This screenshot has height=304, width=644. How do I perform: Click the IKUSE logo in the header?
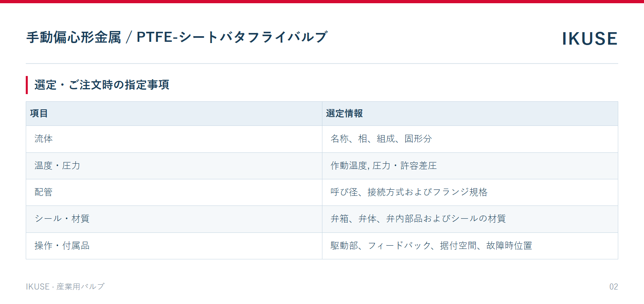point(590,39)
